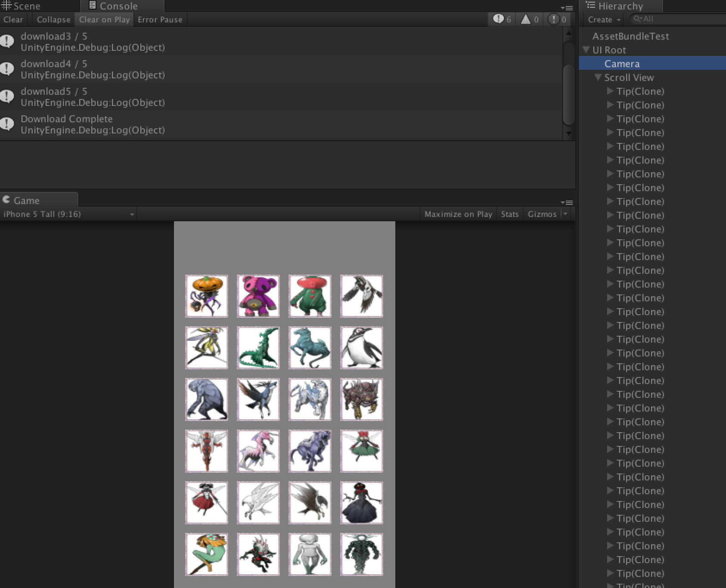
Task: Toggle Error Pause option
Action: point(160,19)
